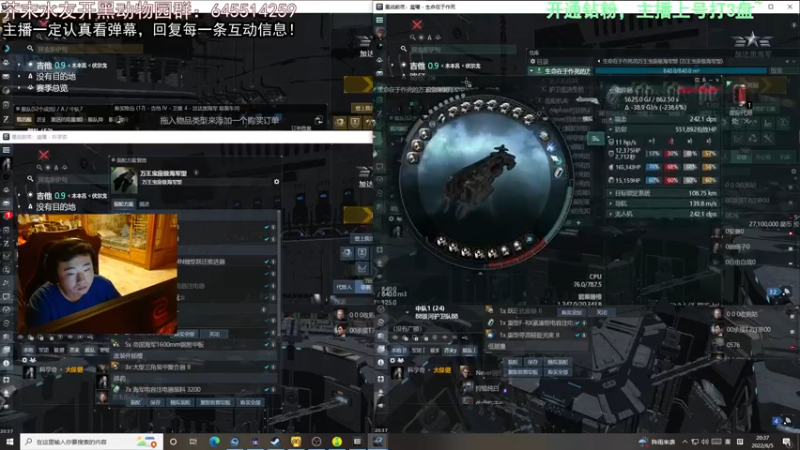This screenshot has width=800, height=450.
Task: Click 中队1 (24) fleet label
Action: (429, 309)
